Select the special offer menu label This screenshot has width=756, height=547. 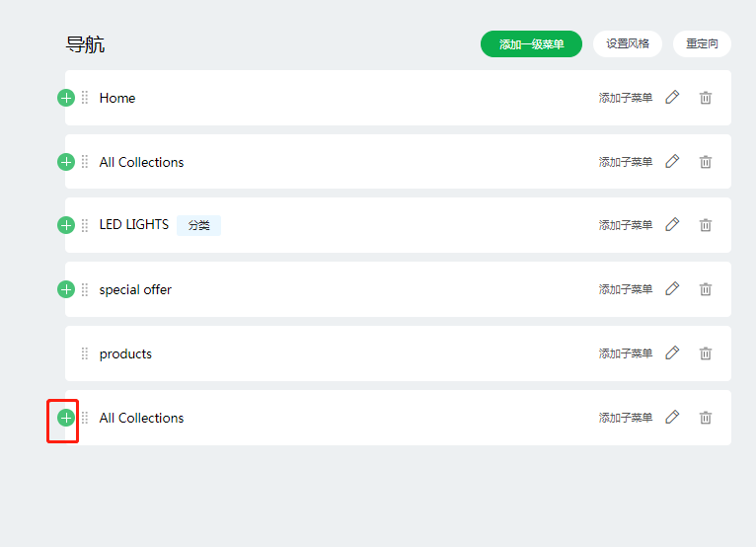(135, 290)
